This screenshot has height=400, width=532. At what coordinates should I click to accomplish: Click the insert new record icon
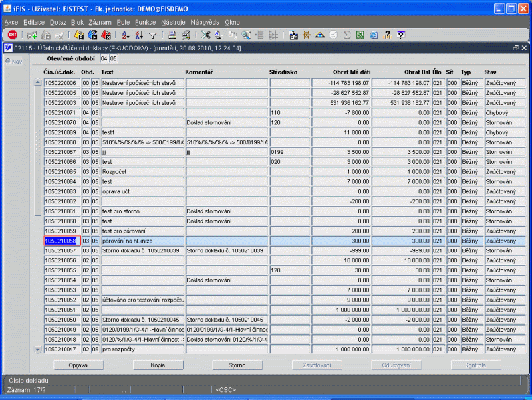[x=32, y=35]
